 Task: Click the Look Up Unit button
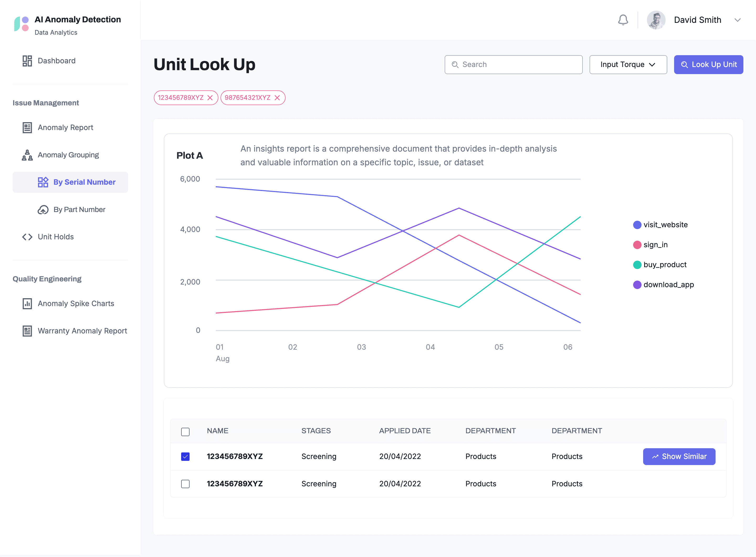tap(708, 64)
